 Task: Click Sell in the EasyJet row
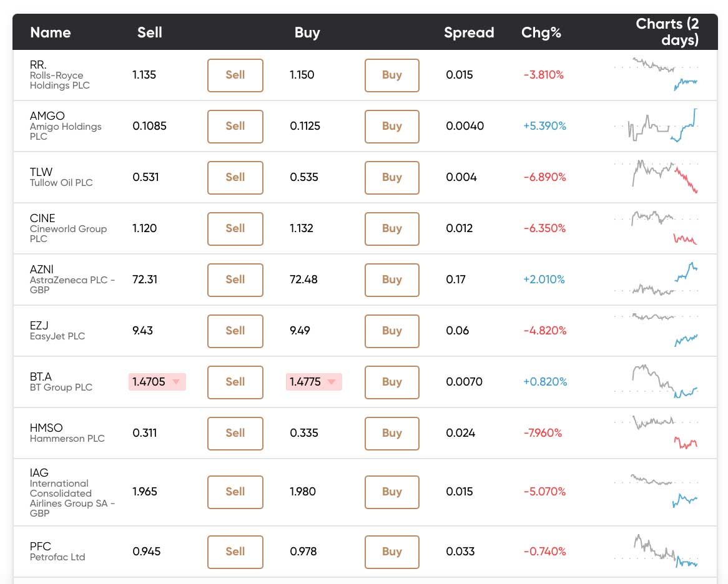235,331
